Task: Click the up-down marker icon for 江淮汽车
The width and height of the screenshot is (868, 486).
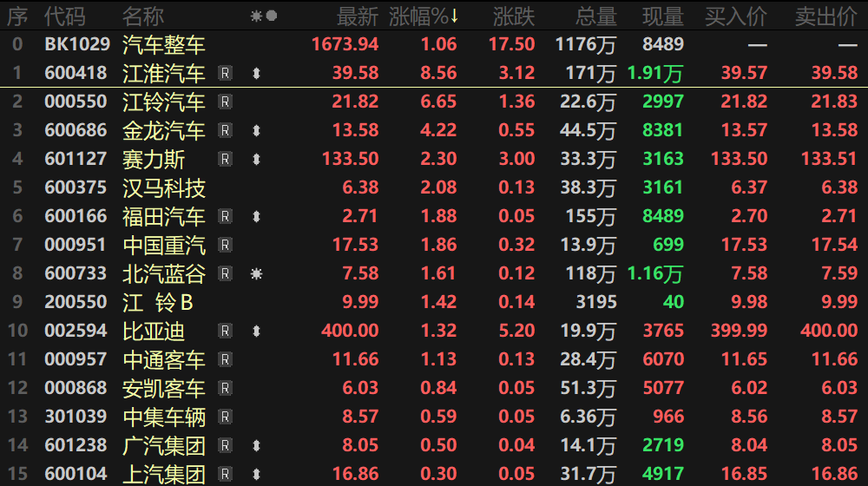Action: pos(256,73)
